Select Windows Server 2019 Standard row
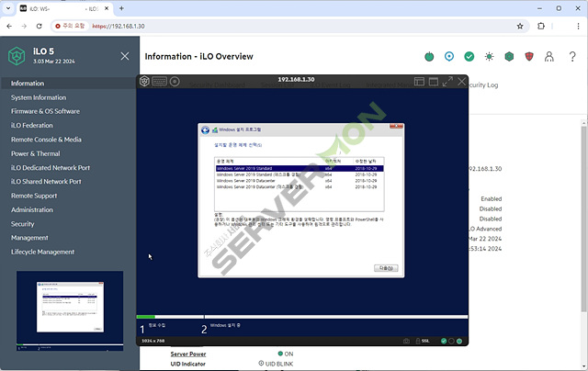Viewport: 588px width, 371px height. pos(300,169)
